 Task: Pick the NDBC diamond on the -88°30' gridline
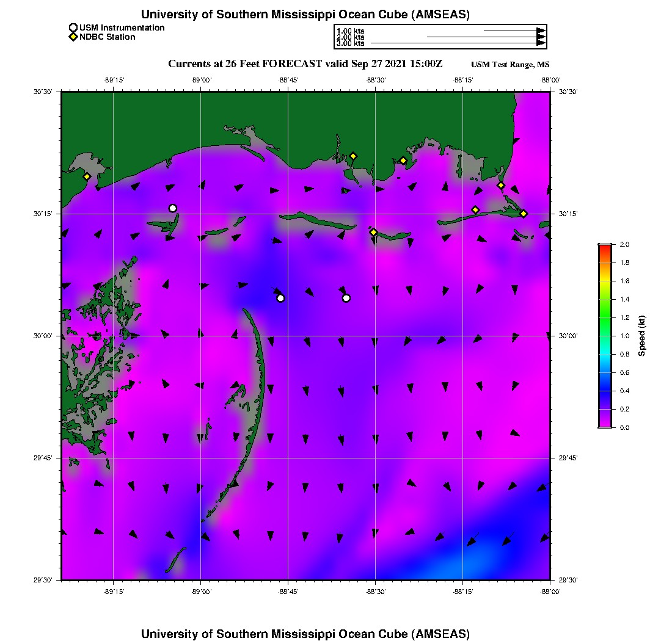[373, 232]
